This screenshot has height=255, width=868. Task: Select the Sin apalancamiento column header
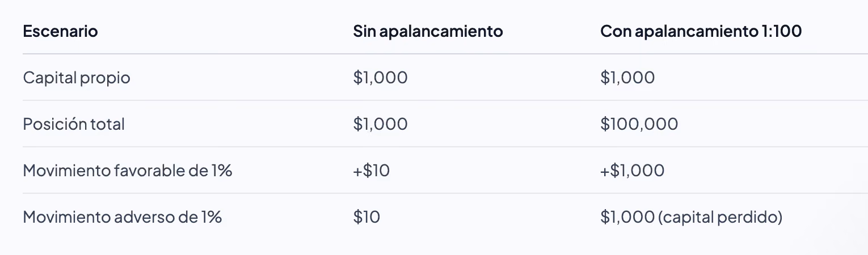428,31
